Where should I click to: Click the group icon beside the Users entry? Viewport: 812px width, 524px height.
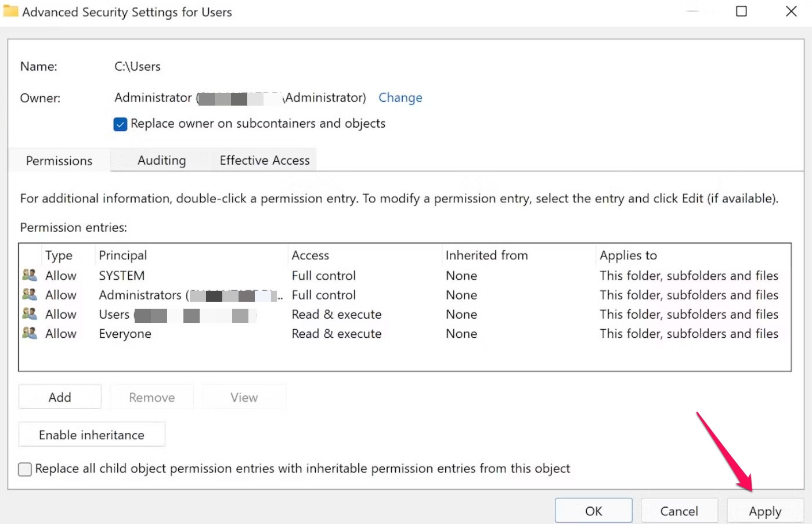(29, 314)
